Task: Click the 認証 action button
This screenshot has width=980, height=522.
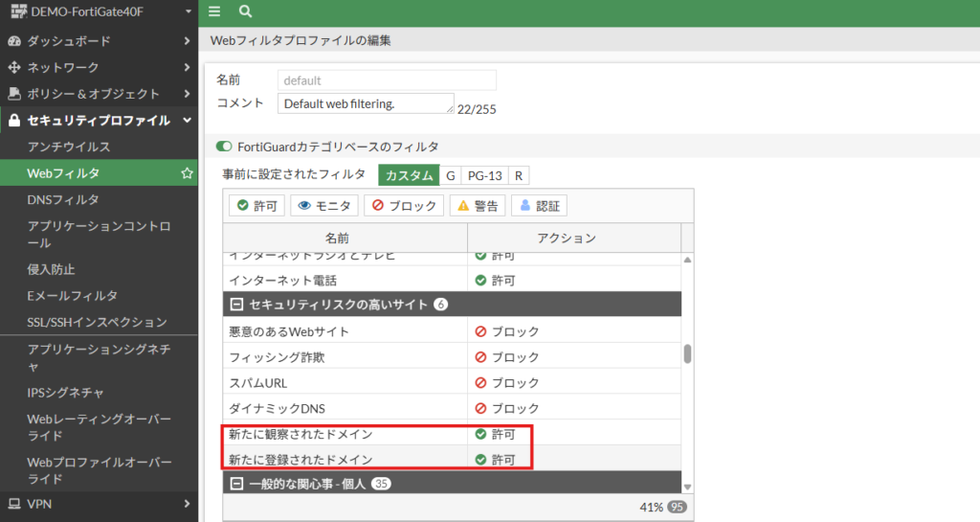Action: pyautogui.click(x=540, y=206)
